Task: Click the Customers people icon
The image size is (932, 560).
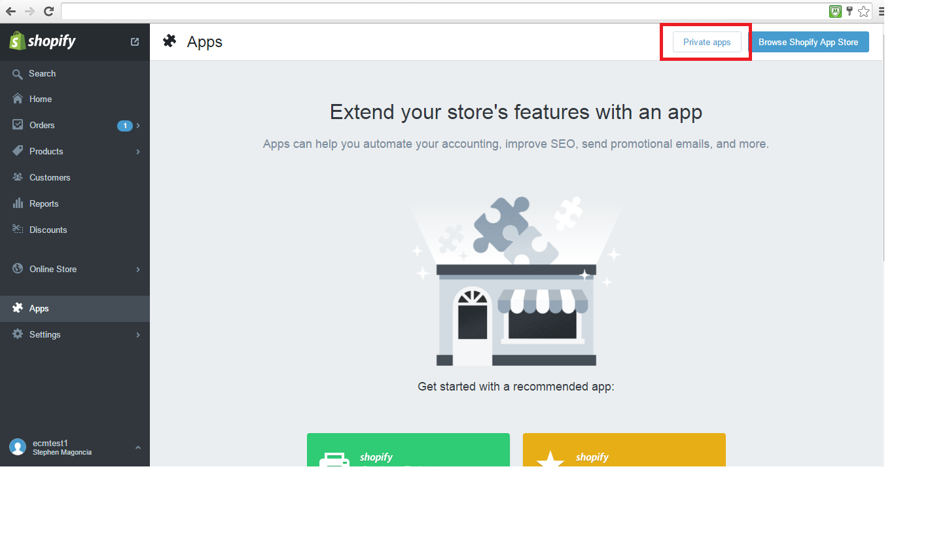Action: pos(18,177)
